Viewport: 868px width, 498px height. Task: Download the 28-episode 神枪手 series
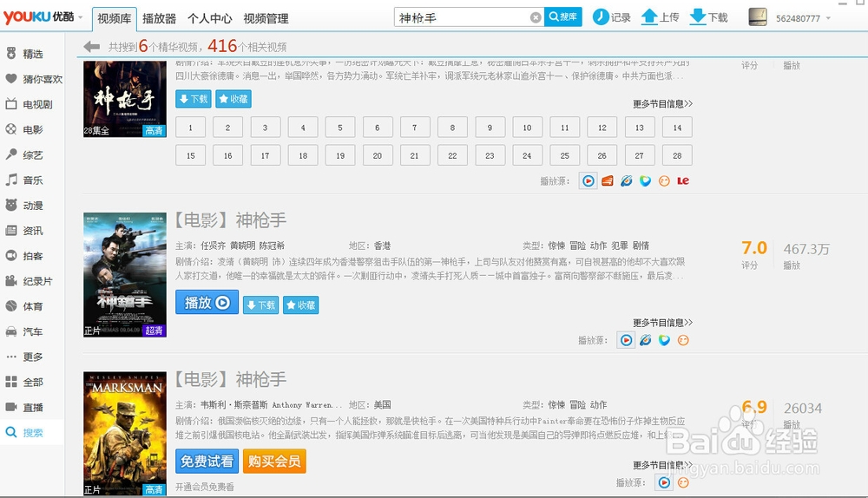pos(194,99)
